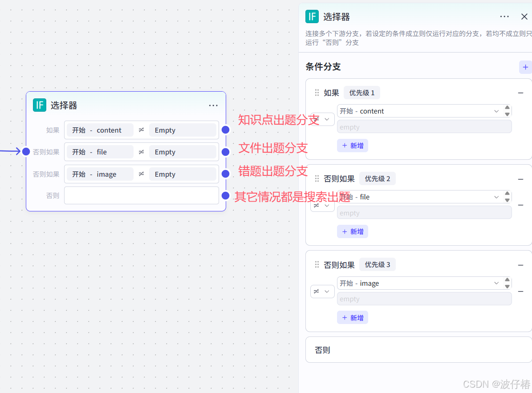Image resolution: width=532 pixels, height=393 pixels.
Task: Click the 优先级 1 badge
Action: [361, 93]
